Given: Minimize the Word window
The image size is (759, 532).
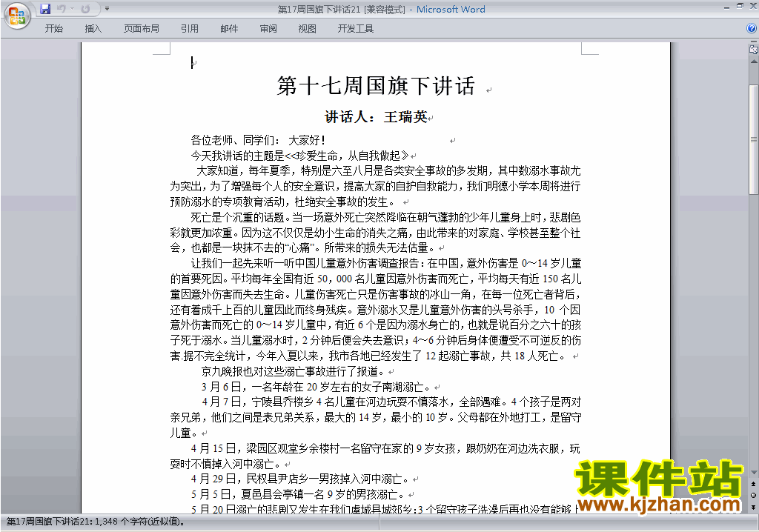Looking at the screenshot, I should click(x=727, y=7).
